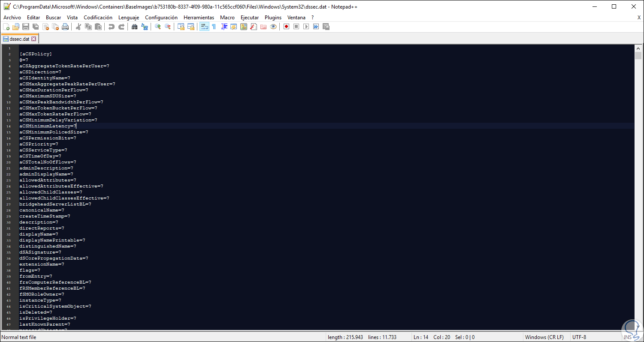Click the aCSDirection=7 line

click(x=40, y=72)
